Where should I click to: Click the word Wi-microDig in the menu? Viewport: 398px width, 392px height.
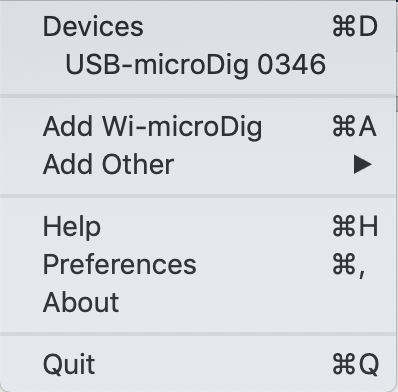tap(182, 128)
